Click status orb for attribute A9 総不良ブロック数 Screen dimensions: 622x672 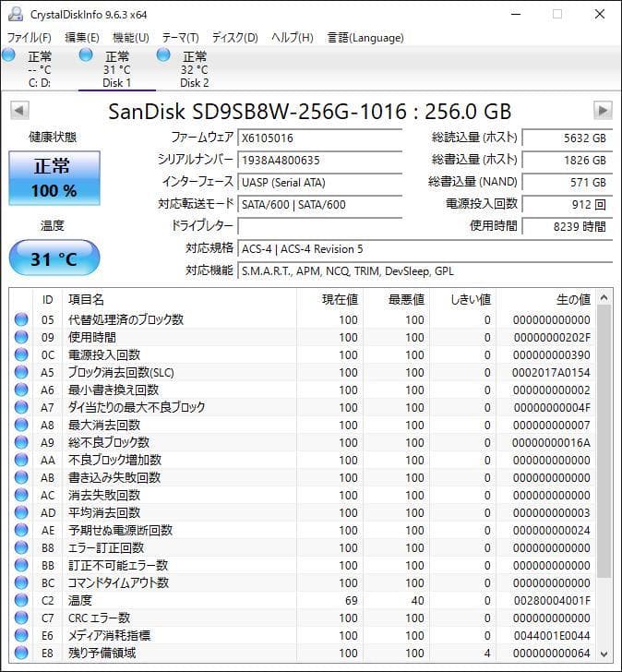(x=21, y=443)
